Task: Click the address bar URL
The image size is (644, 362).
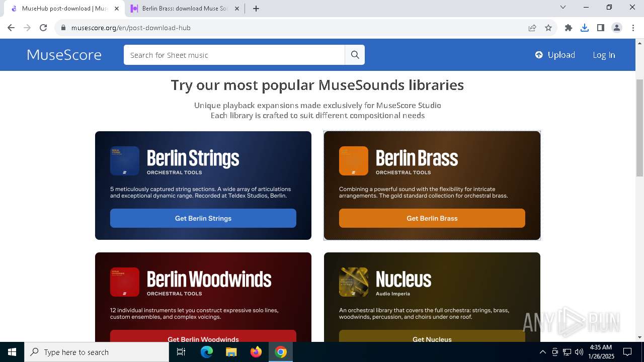Action: pos(131,28)
